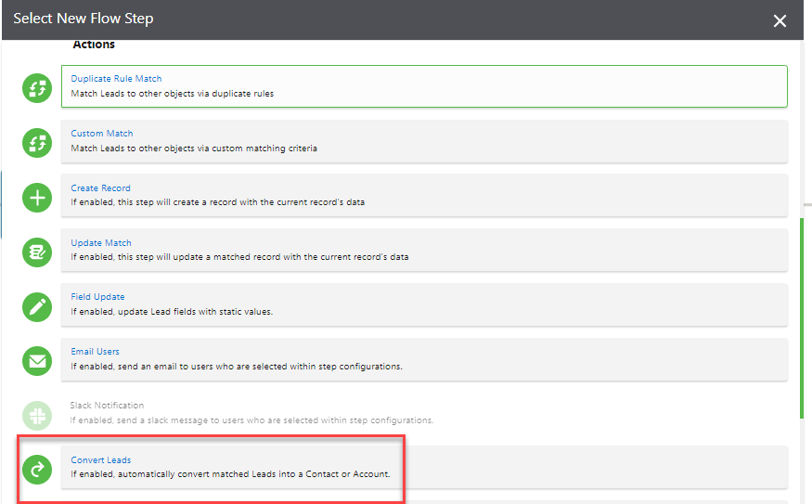Image resolution: width=812 pixels, height=504 pixels.
Task: Click the 'send a slack message' description
Action: pyautogui.click(x=251, y=420)
